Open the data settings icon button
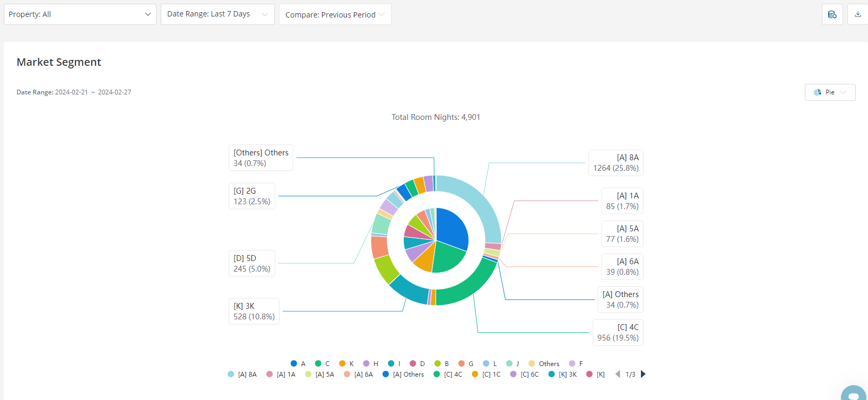 (832, 14)
